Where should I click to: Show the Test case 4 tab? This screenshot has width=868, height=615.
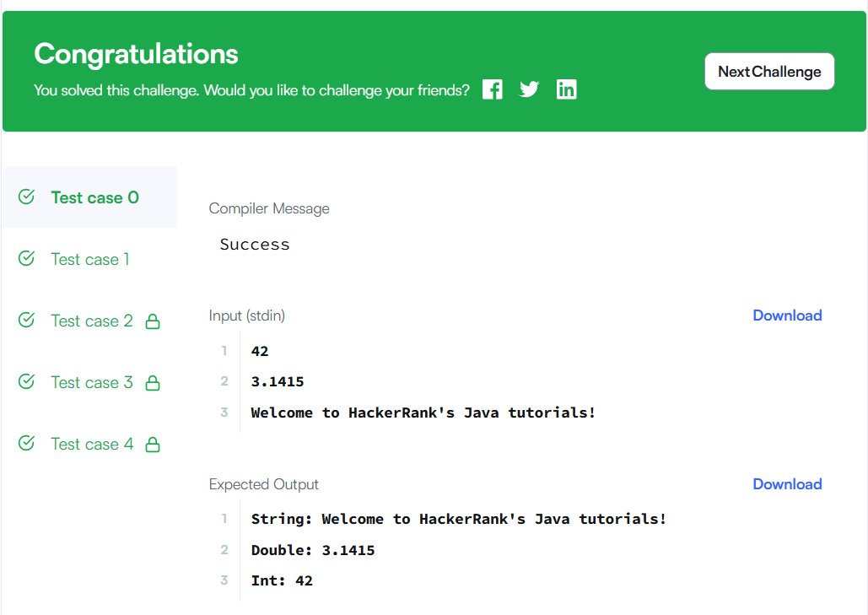[90, 444]
